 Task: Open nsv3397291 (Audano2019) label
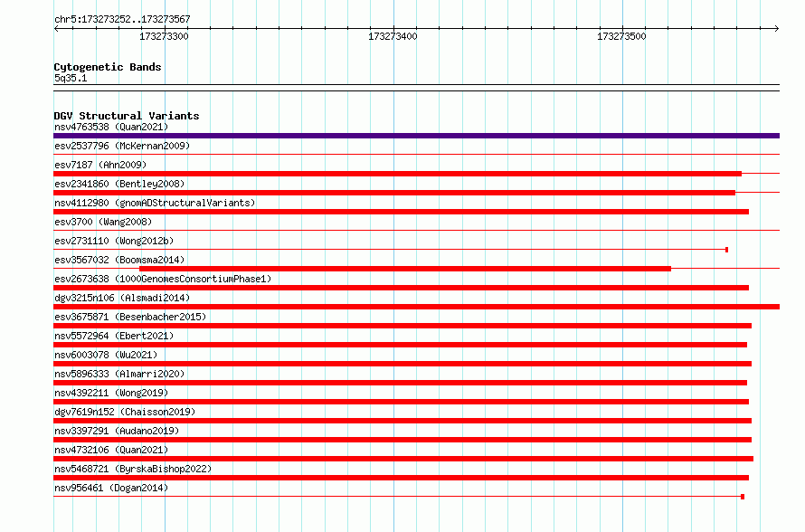(117, 431)
